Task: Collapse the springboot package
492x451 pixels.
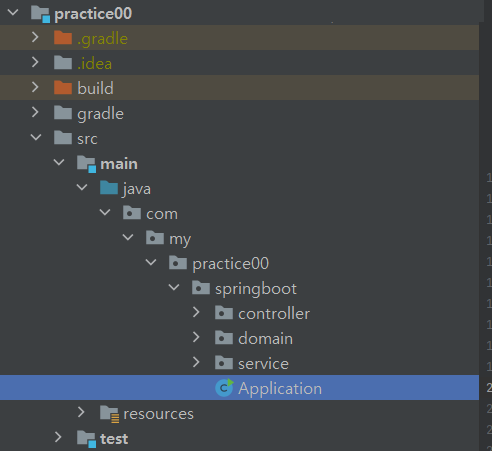Action: 174,287
